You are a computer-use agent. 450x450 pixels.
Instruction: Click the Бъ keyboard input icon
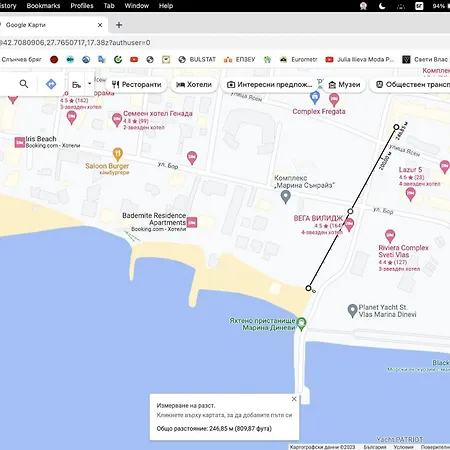[x=76, y=85]
